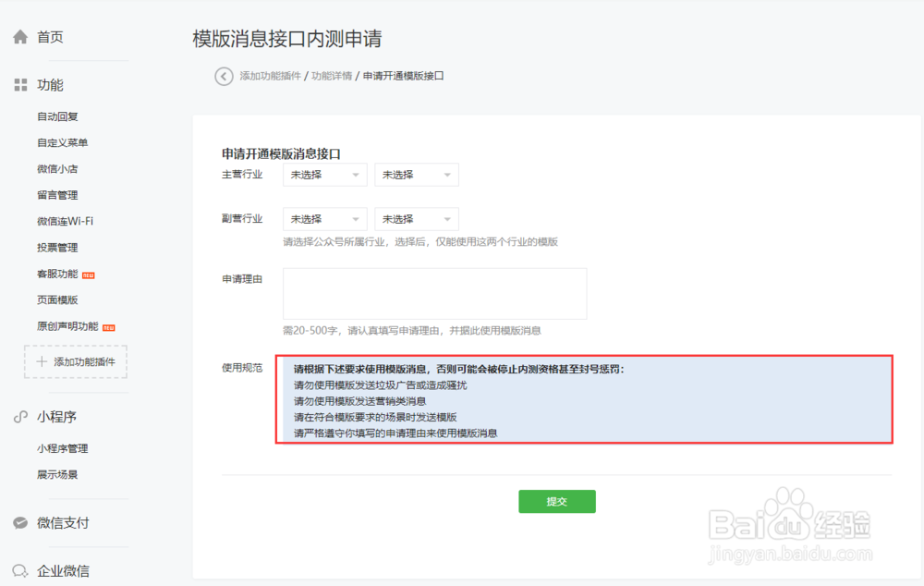The width and height of the screenshot is (924, 586).
Task: Open 客服功能
Action: (x=57, y=274)
